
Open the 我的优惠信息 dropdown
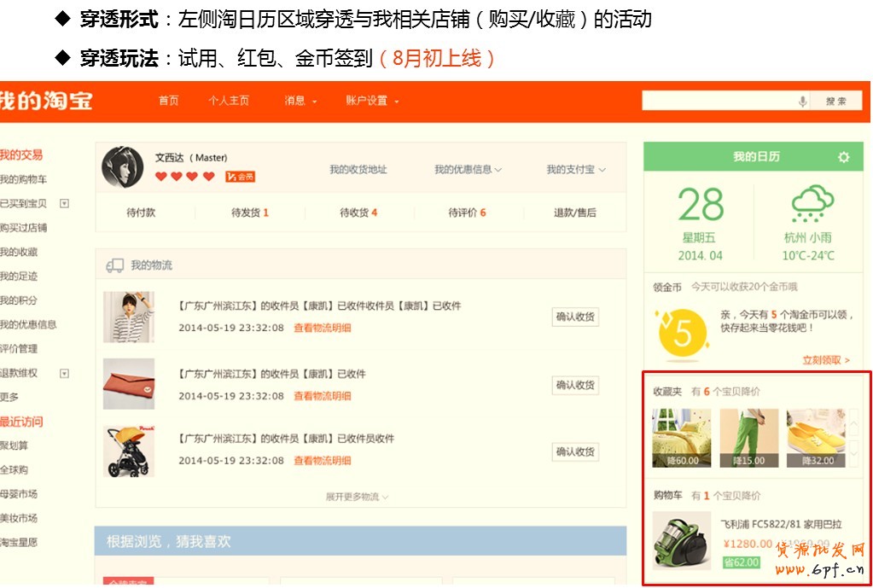point(468,170)
